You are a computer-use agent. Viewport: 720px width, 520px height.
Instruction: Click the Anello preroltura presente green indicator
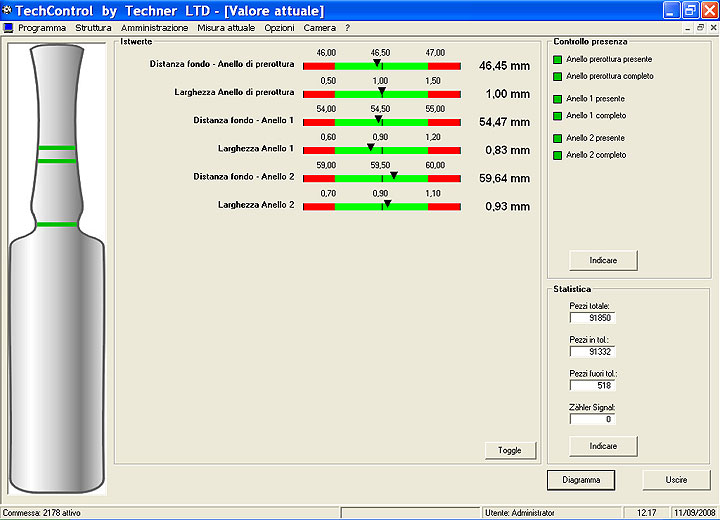(x=557, y=60)
